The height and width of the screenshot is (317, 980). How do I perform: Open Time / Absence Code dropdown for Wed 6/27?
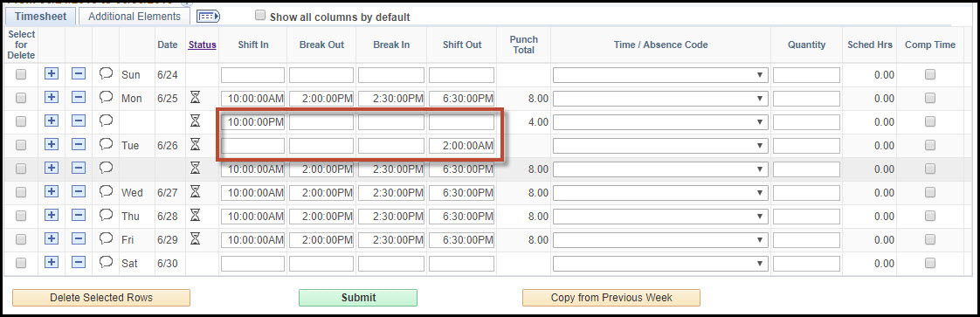[x=660, y=193]
